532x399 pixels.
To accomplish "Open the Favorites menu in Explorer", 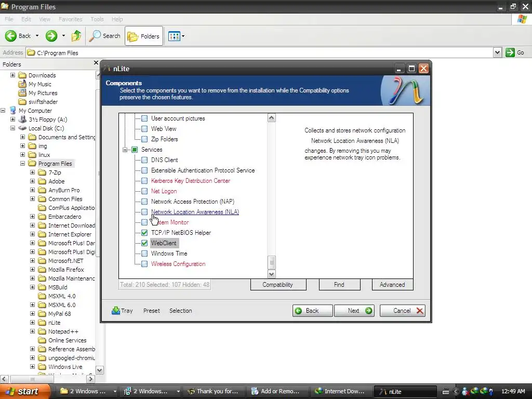I will (70, 19).
